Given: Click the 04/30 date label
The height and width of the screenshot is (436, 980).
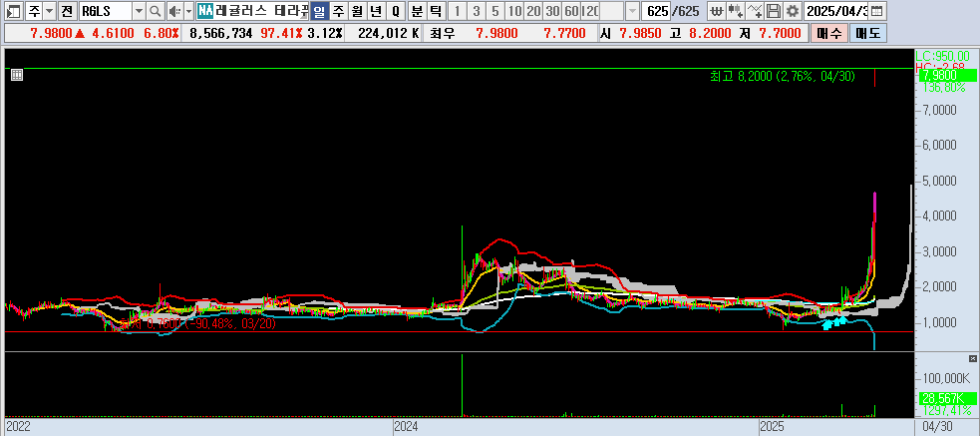Looking at the screenshot, I should pyautogui.click(x=938, y=426).
